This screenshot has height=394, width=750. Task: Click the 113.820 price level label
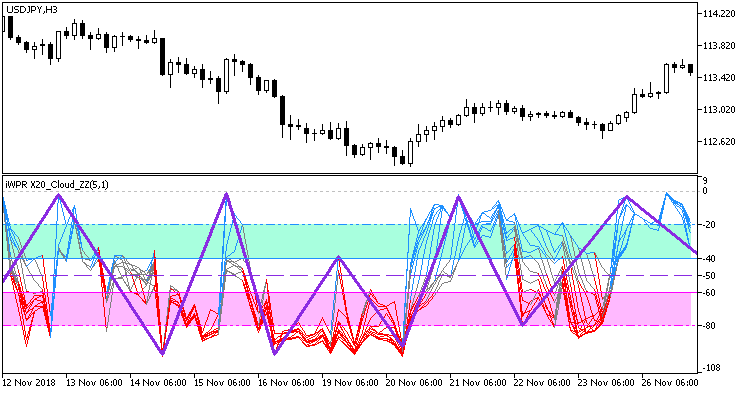tap(719, 46)
